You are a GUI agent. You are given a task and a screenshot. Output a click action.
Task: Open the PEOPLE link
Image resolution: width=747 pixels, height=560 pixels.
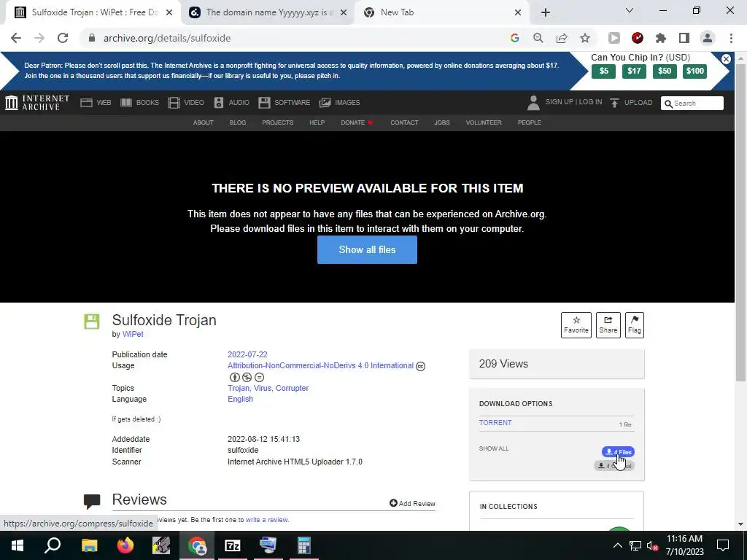pyautogui.click(x=530, y=122)
